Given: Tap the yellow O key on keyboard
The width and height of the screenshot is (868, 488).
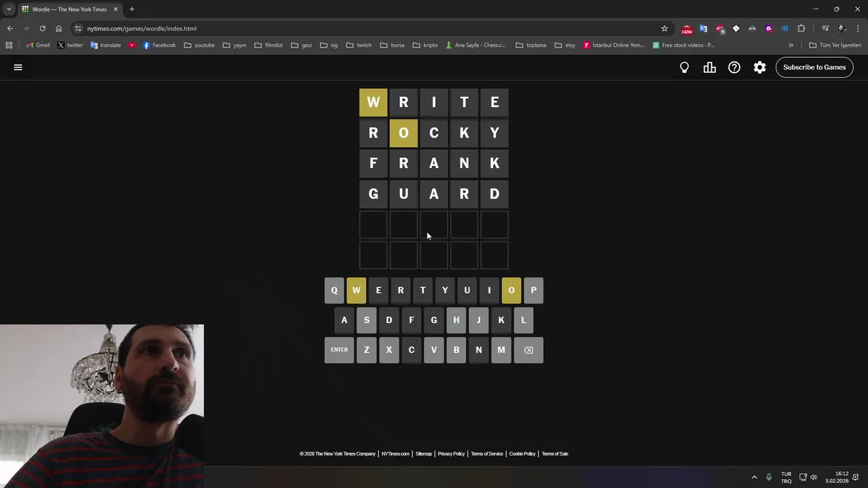Looking at the screenshot, I should point(511,290).
